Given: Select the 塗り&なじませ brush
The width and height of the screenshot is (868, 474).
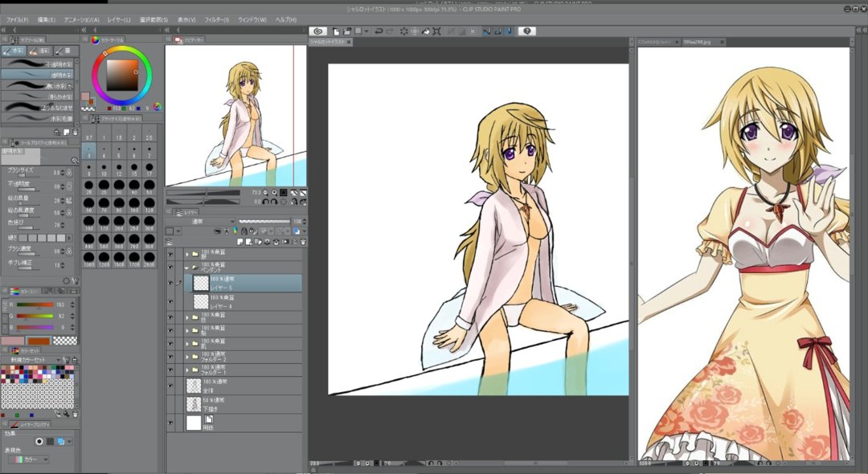Looking at the screenshot, I should 38,108.
